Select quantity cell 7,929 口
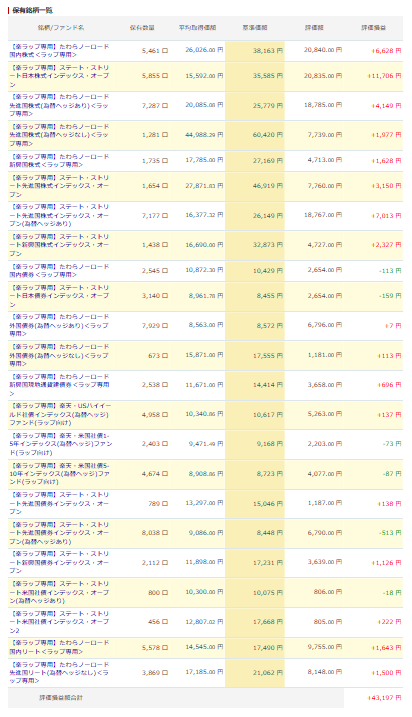412x717 pixels. (155, 326)
